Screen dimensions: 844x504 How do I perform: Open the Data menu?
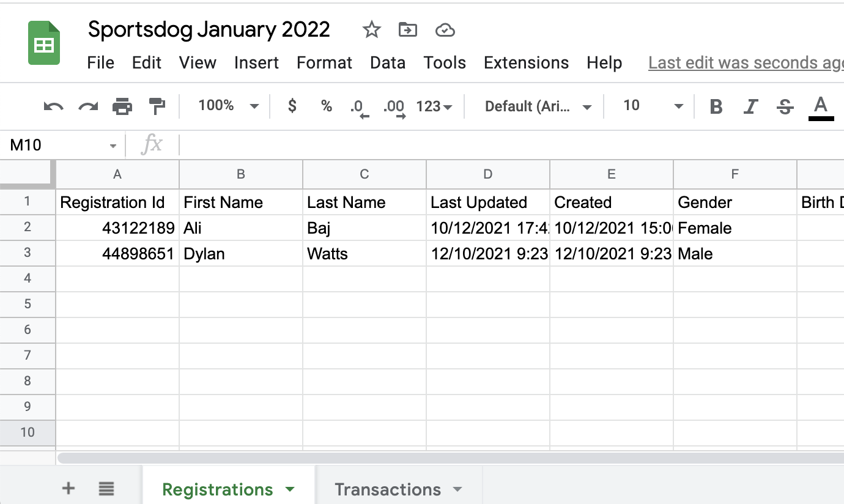point(388,62)
